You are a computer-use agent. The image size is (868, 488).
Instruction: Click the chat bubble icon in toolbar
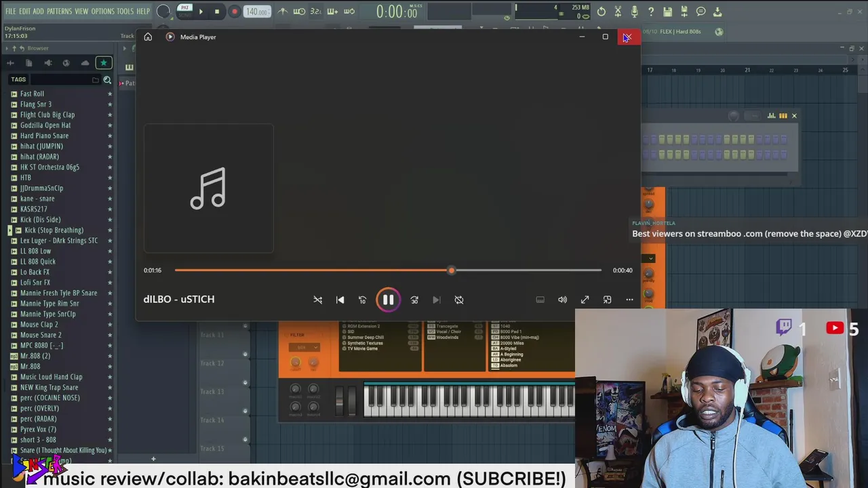[x=701, y=12]
